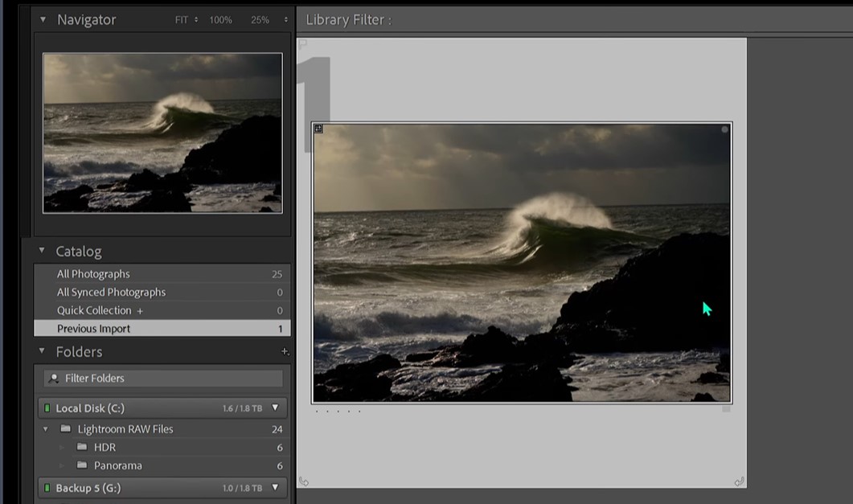This screenshot has height=504, width=853.
Task: Click the Local Disk (C:) volume bar
Action: coord(162,408)
